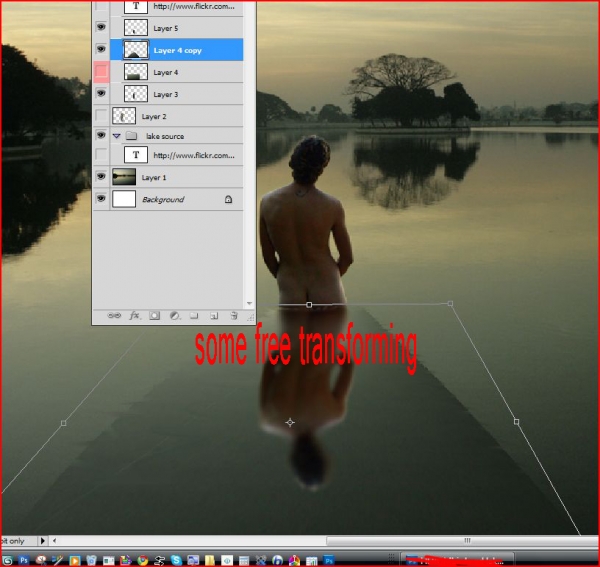Show hidden Layer 4
The image size is (600, 567).
point(101,71)
